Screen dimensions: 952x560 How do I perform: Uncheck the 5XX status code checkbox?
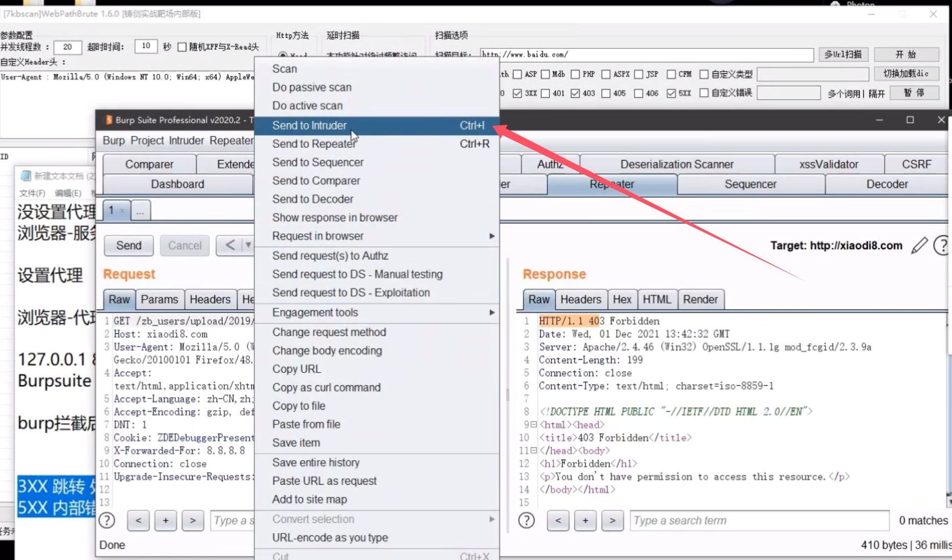coord(671,93)
